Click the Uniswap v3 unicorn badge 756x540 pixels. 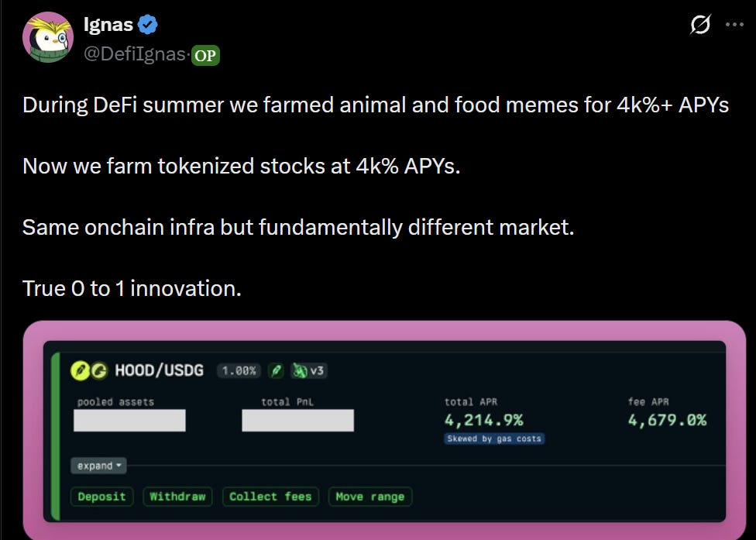click(308, 371)
